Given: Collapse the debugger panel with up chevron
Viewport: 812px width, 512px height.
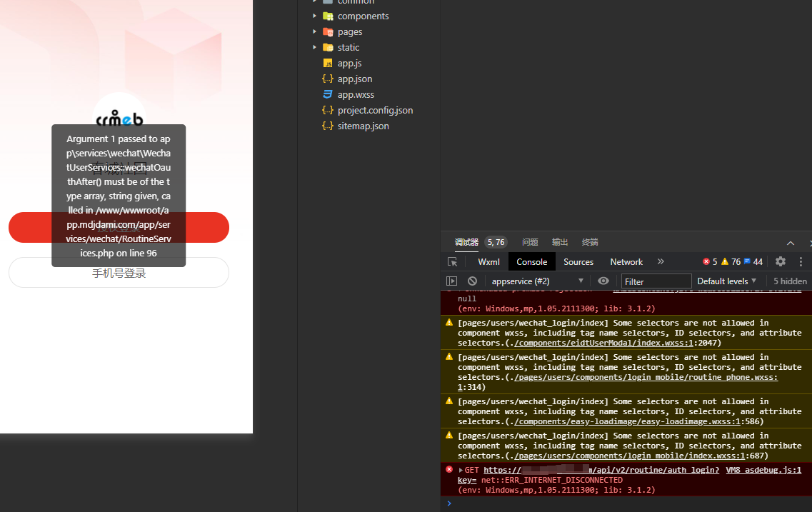Looking at the screenshot, I should [x=791, y=243].
